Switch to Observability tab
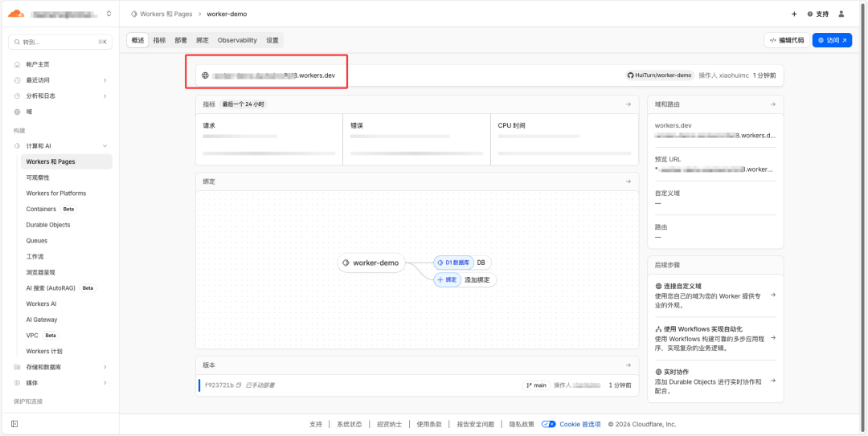This screenshot has width=868, height=436. tap(237, 40)
